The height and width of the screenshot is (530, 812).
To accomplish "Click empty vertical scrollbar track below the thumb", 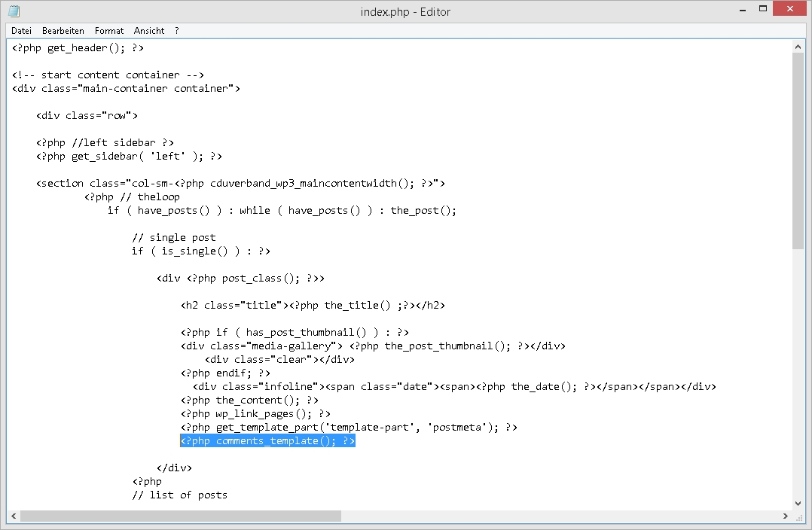I will point(798,376).
